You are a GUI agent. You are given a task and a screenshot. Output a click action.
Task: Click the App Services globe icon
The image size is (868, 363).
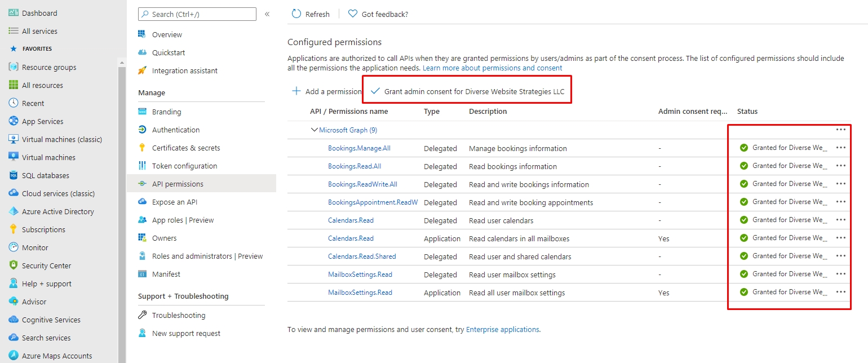pyautogui.click(x=14, y=121)
